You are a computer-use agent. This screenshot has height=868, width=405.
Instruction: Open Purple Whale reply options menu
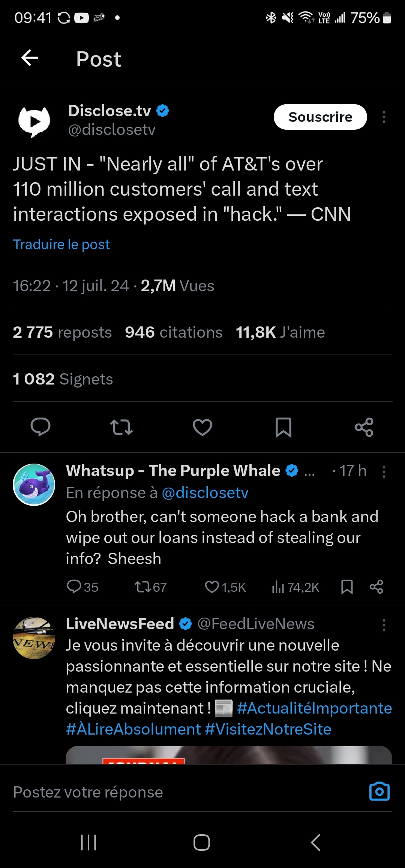384,471
